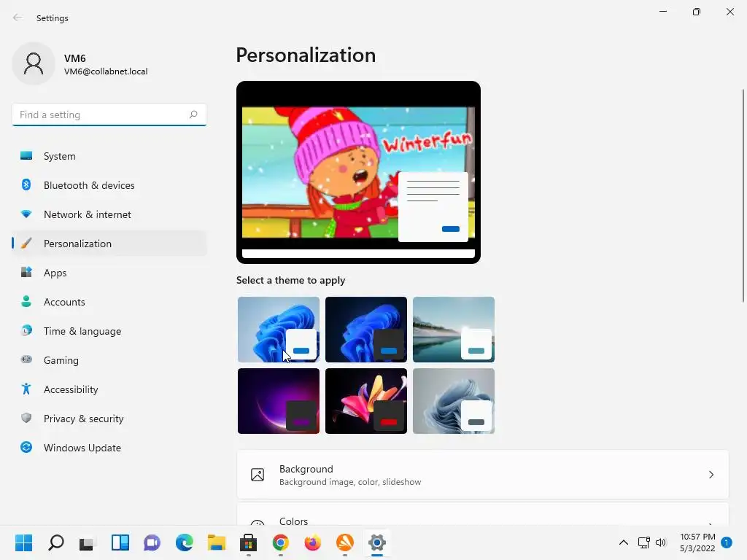
Task: Open Windows Update settings
Action: (109, 447)
